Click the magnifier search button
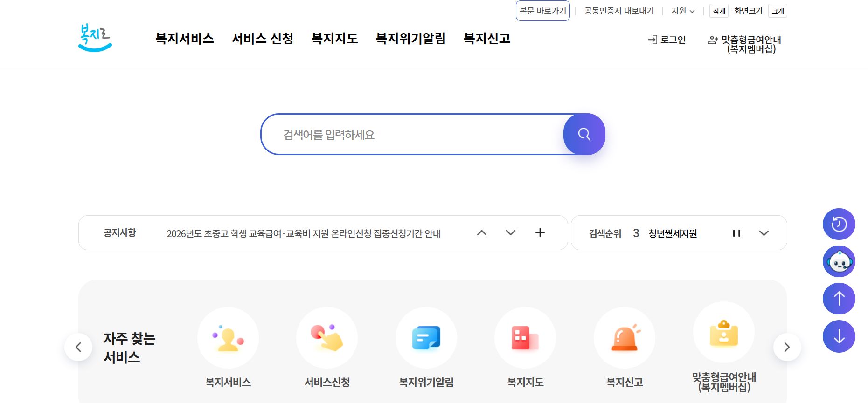 pyautogui.click(x=584, y=134)
